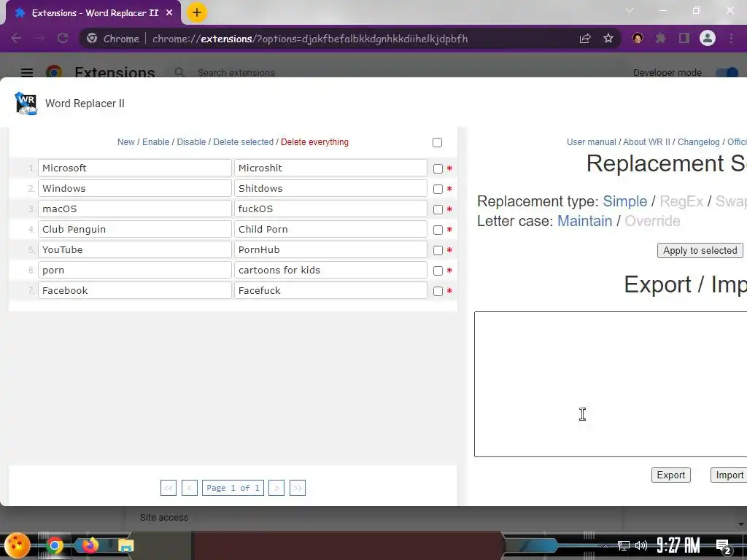Screen dimensions: 747x560
Task: Open the notifications tray icon
Action: click(x=724, y=546)
